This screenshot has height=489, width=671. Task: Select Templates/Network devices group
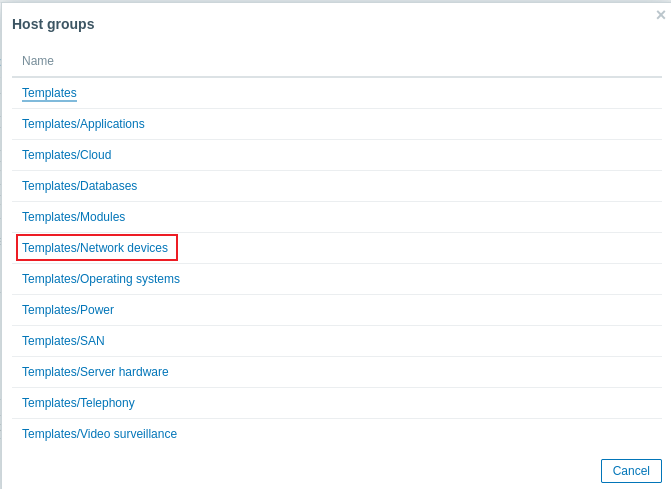[95, 248]
